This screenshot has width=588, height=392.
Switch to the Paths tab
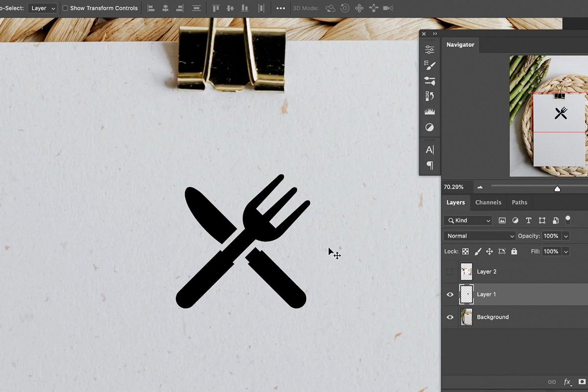(519, 202)
